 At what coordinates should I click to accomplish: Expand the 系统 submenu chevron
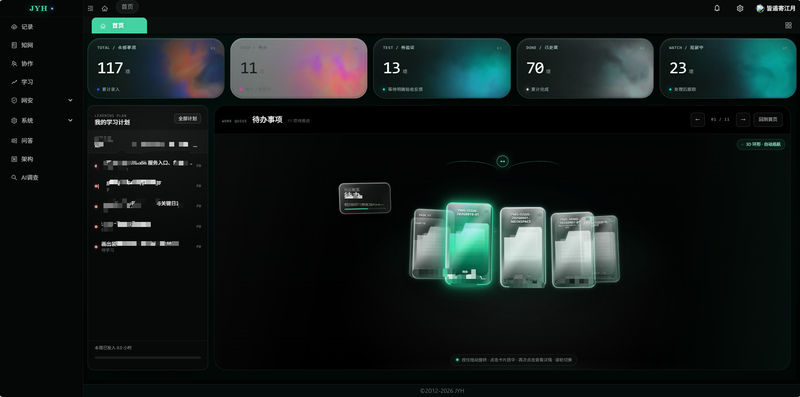click(70, 120)
